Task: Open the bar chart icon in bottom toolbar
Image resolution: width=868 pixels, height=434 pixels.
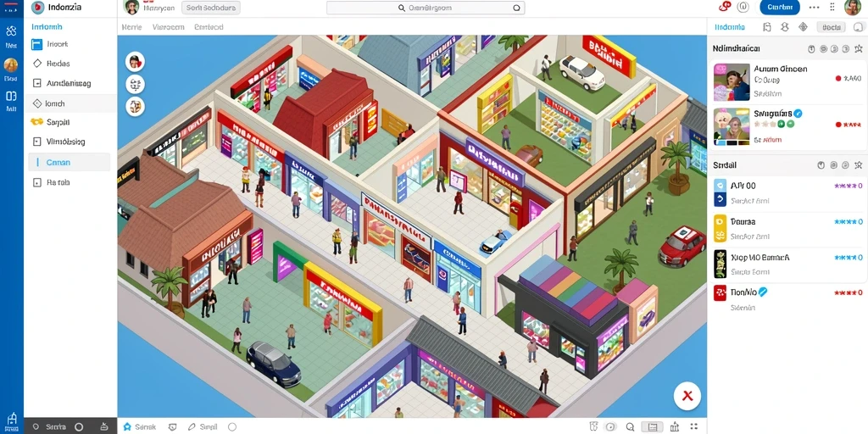Action: click(674, 427)
